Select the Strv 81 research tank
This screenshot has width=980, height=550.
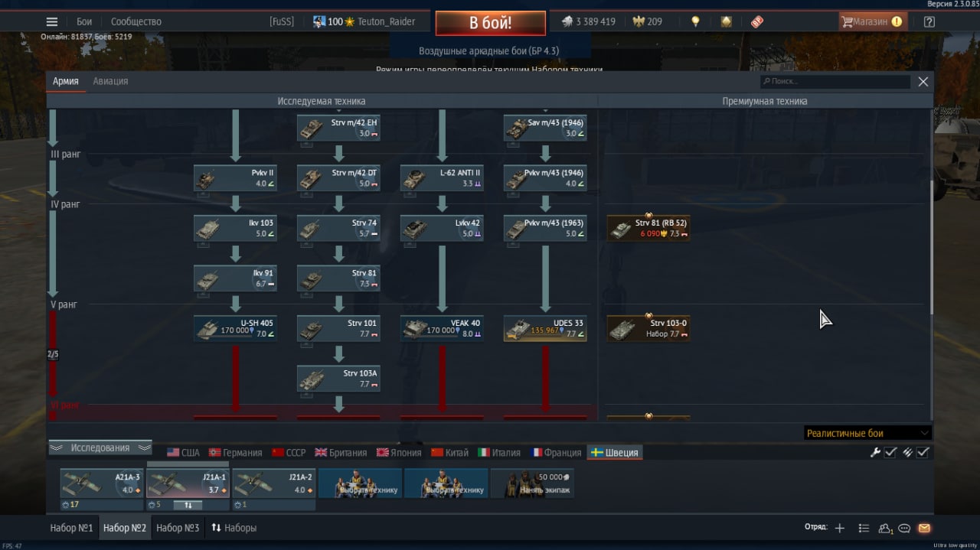(338, 278)
